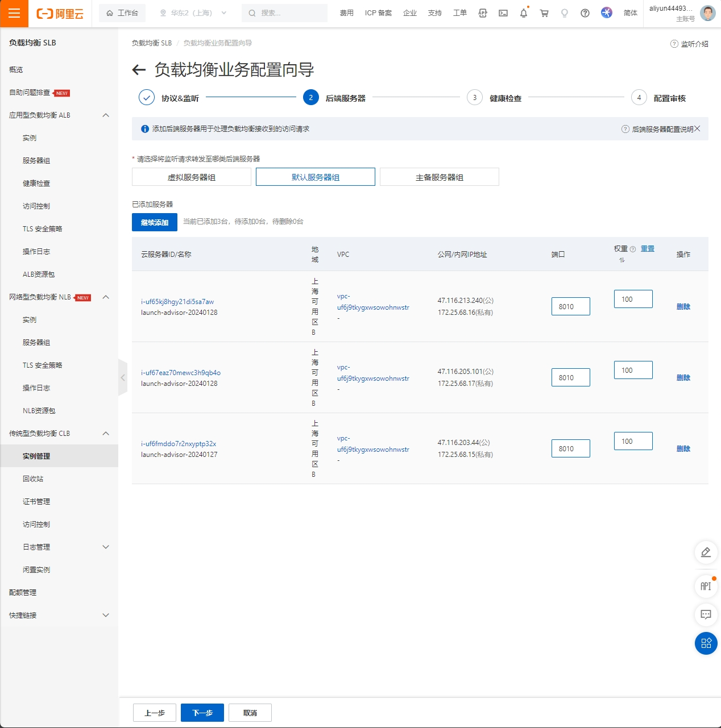
Task: Open the shopping cart icon
Action: tap(544, 13)
